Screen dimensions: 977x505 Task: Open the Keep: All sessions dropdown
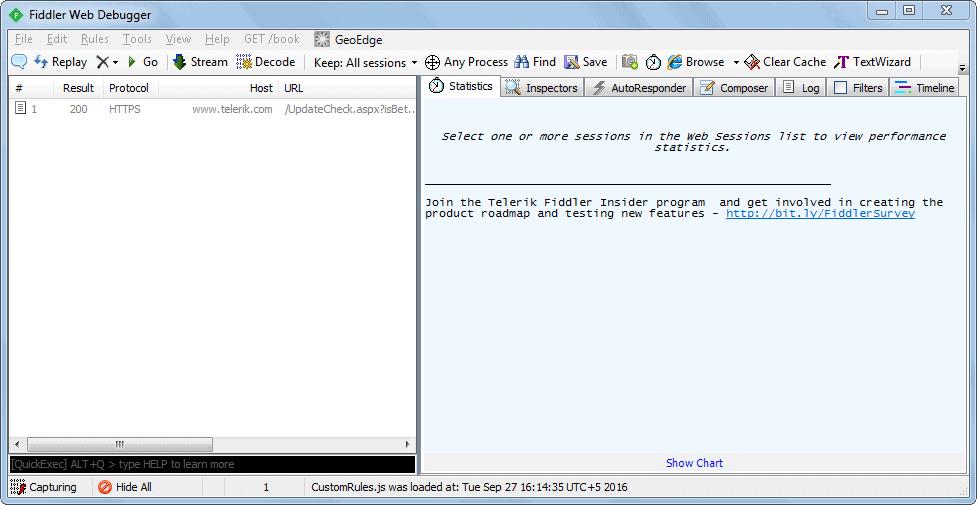point(365,62)
